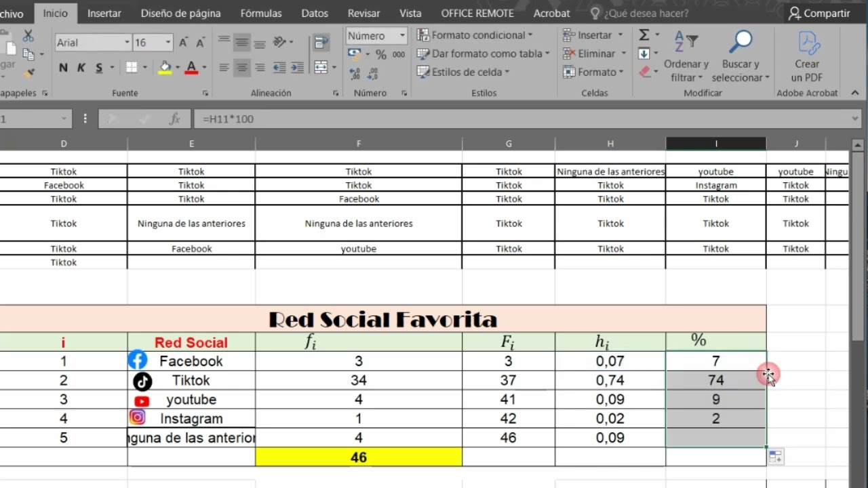
Task: Switch to the Fórmulas tab
Action: 261,13
